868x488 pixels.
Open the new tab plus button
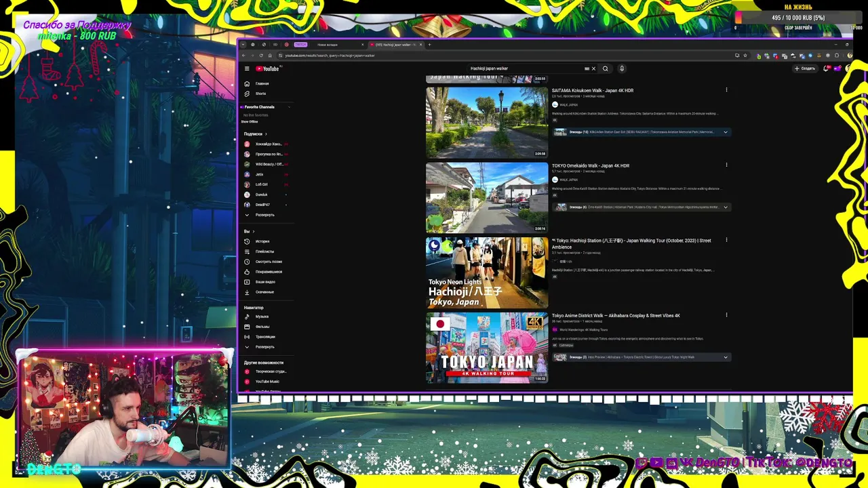429,45
